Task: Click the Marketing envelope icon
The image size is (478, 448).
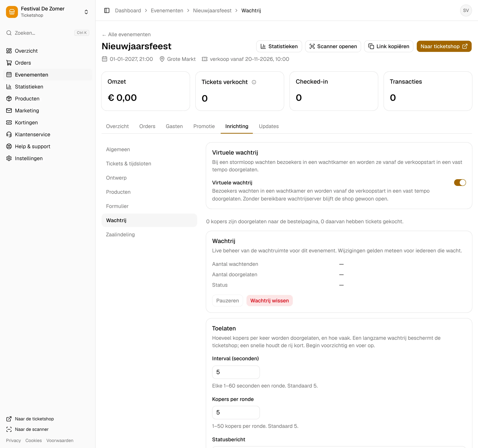Action: [x=9, y=111]
